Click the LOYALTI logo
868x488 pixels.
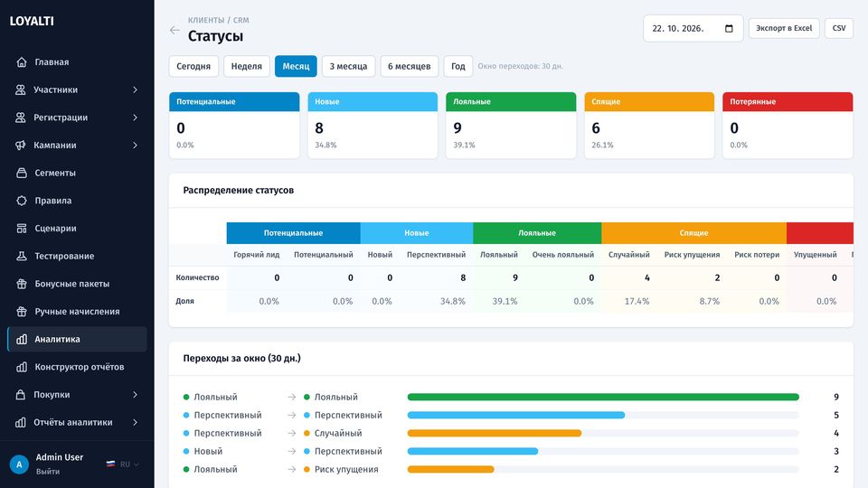(32, 21)
